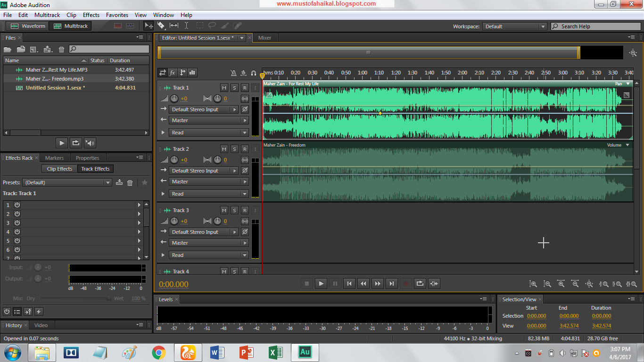Show the Inputs/Outputs track controls
This screenshot has width=644, height=362.
[x=163, y=73]
